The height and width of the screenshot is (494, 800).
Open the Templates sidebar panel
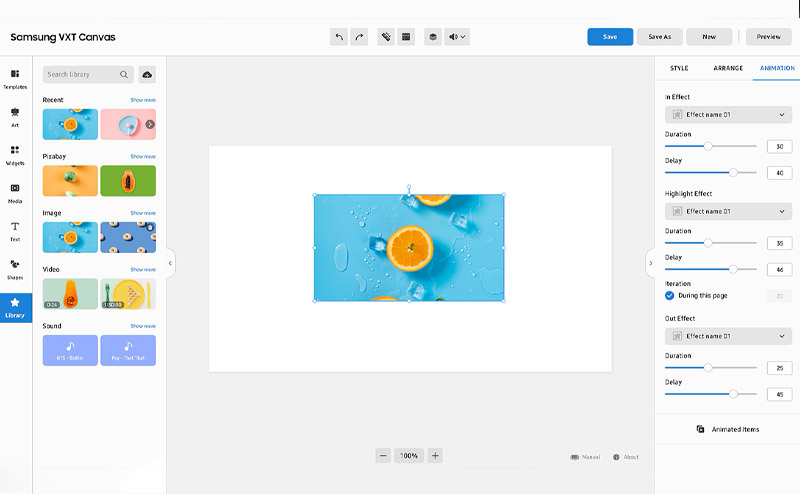pos(15,79)
